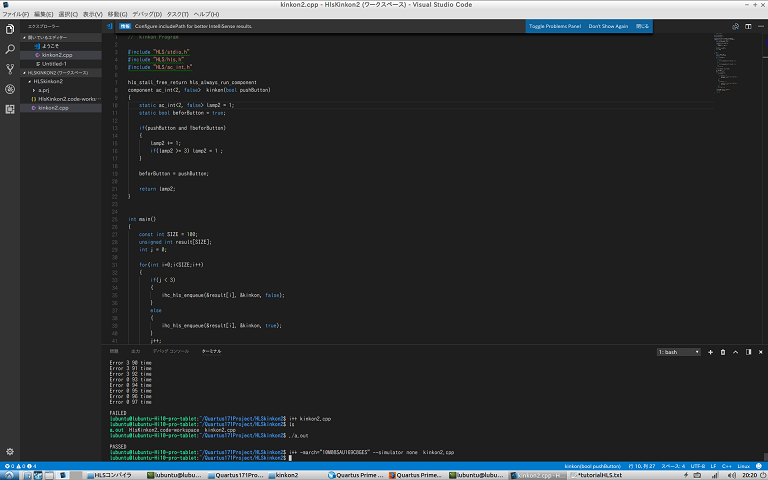Open the Search view in activity bar
Viewport: 768px width, 480px height.
click(10, 49)
